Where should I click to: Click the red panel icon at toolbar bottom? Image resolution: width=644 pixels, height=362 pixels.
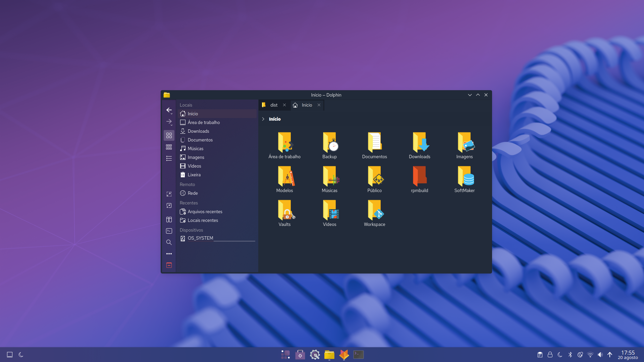click(169, 265)
